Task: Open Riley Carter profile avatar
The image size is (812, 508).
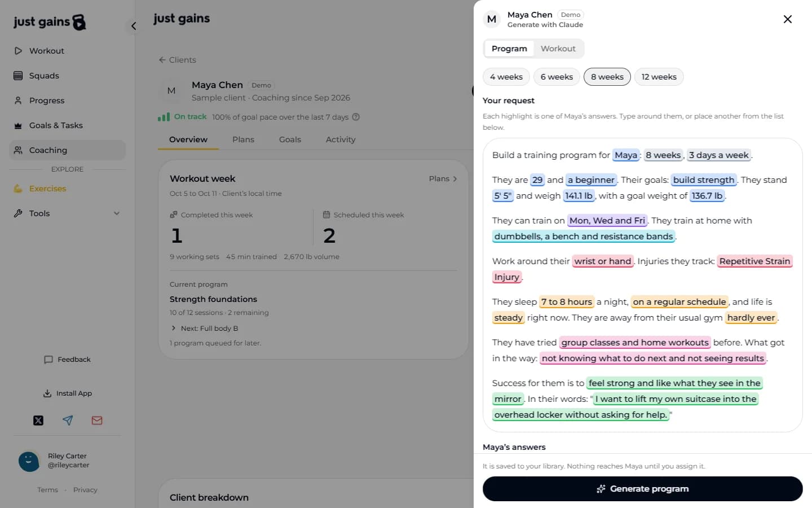Action: (x=29, y=461)
